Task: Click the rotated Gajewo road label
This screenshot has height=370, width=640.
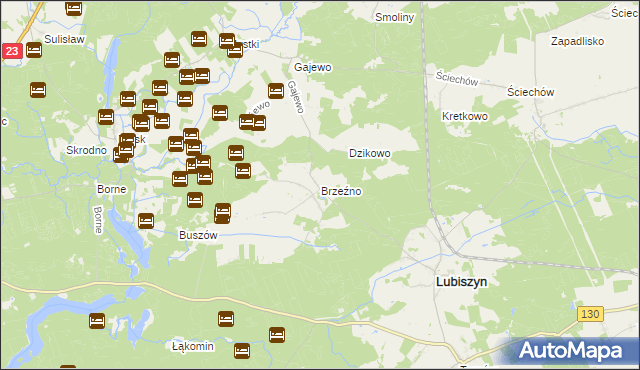Action: (x=296, y=97)
